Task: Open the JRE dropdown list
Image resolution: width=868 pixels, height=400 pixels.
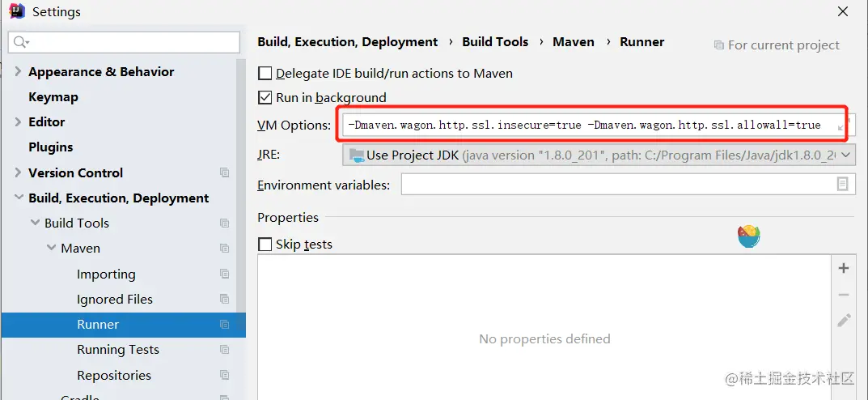Action: click(846, 155)
